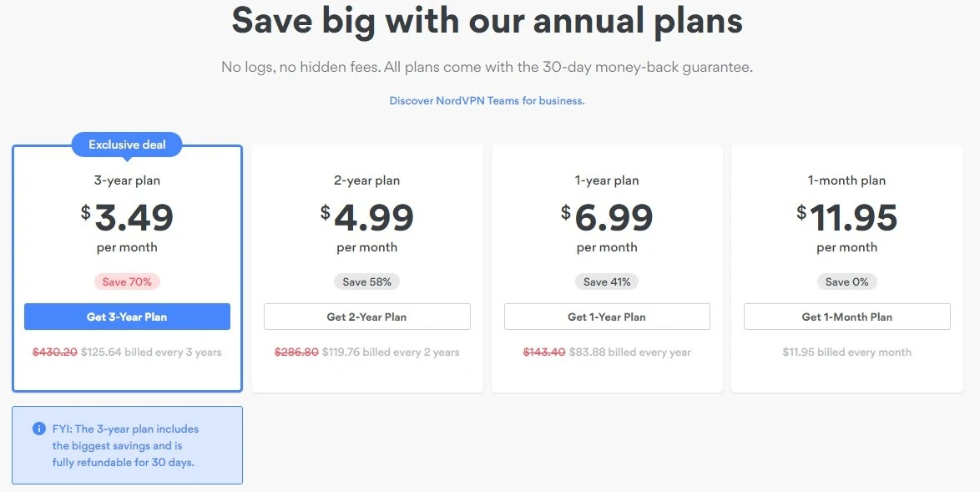Select the 3-year plan card title

coord(127,180)
